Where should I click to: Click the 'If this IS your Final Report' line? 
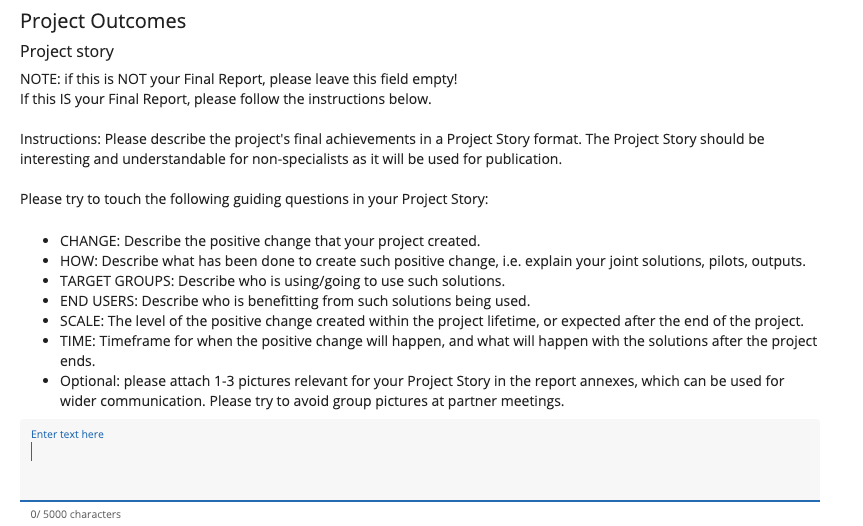click(x=225, y=99)
